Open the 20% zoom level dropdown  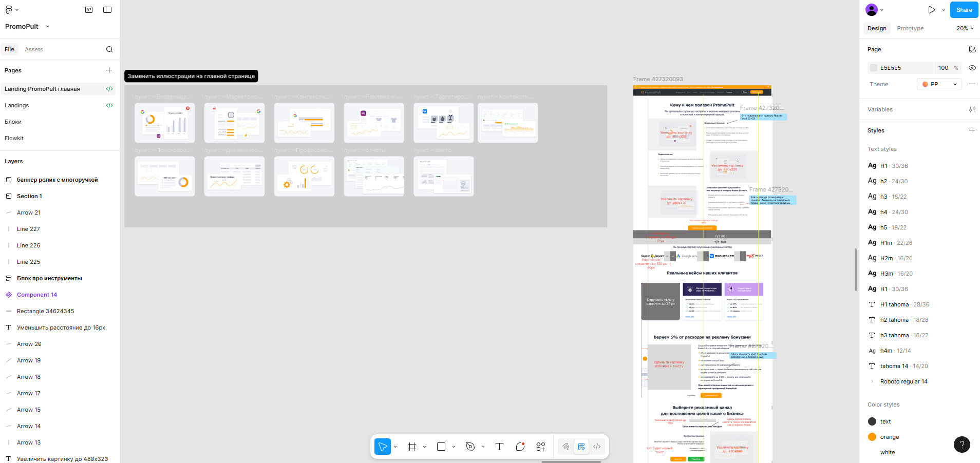pyautogui.click(x=965, y=28)
